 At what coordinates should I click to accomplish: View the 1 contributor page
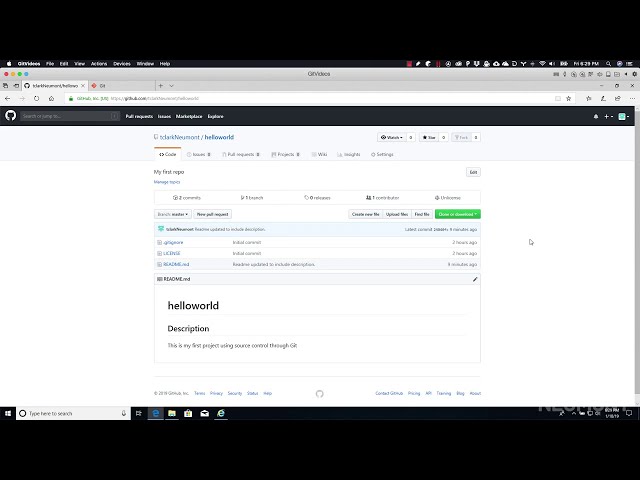tap(382, 198)
